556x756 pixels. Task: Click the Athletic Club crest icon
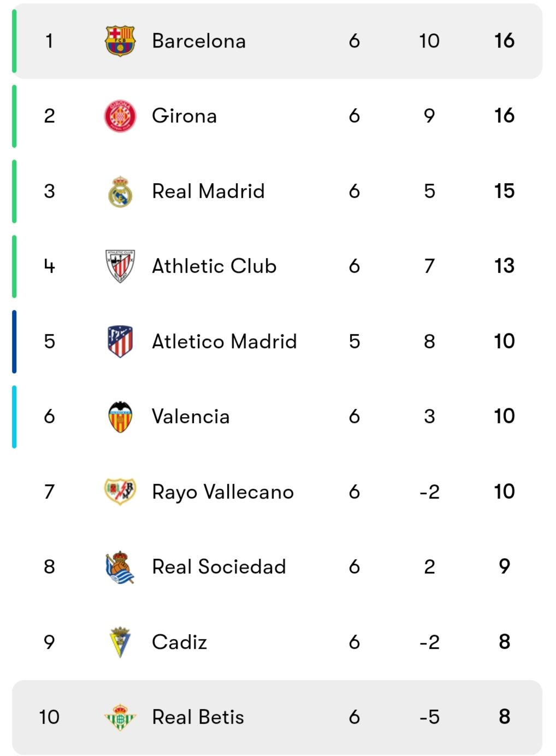[x=120, y=266]
